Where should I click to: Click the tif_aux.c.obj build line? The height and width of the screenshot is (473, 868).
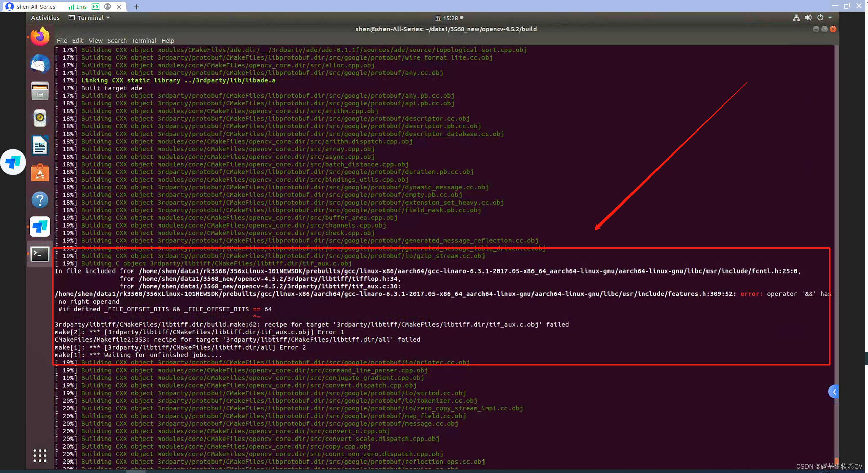click(203, 263)
